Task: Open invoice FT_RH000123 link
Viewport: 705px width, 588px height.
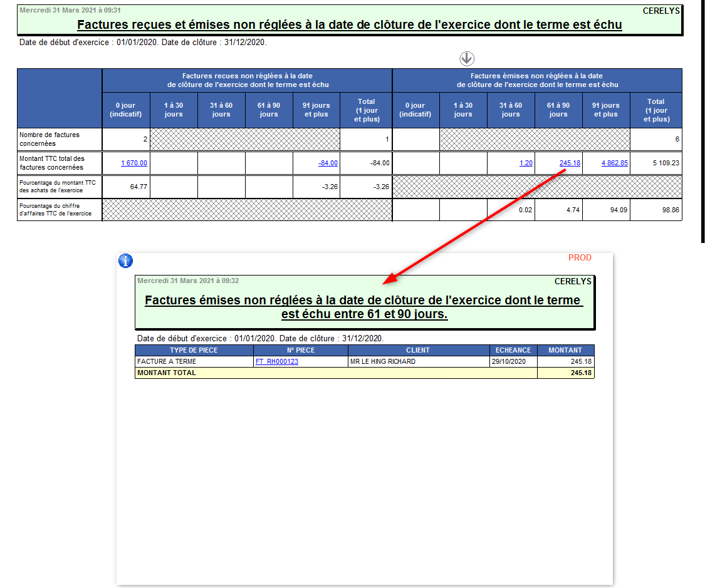Action: [276, 361]
